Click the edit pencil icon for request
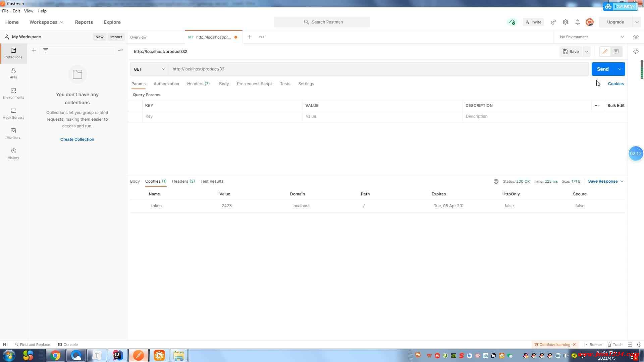The image size is (644, 362). [x=605, y=52]
